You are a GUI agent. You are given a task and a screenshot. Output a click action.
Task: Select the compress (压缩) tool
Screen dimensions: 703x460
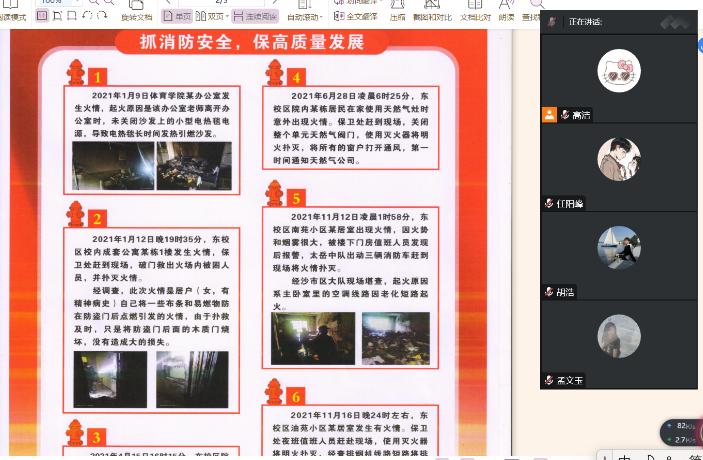click(x=398, y=15)
